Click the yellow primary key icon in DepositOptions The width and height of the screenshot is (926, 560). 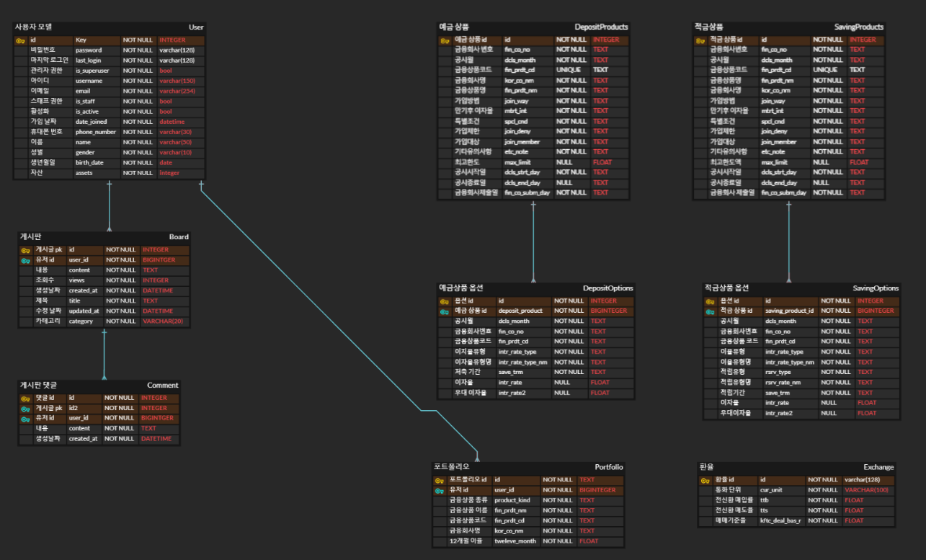445,301
